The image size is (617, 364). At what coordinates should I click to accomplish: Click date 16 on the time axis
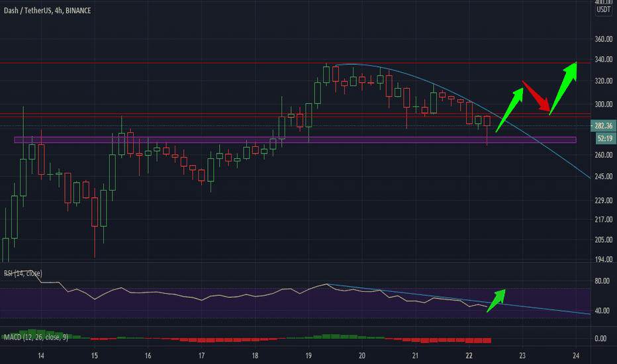pos(148,356)
